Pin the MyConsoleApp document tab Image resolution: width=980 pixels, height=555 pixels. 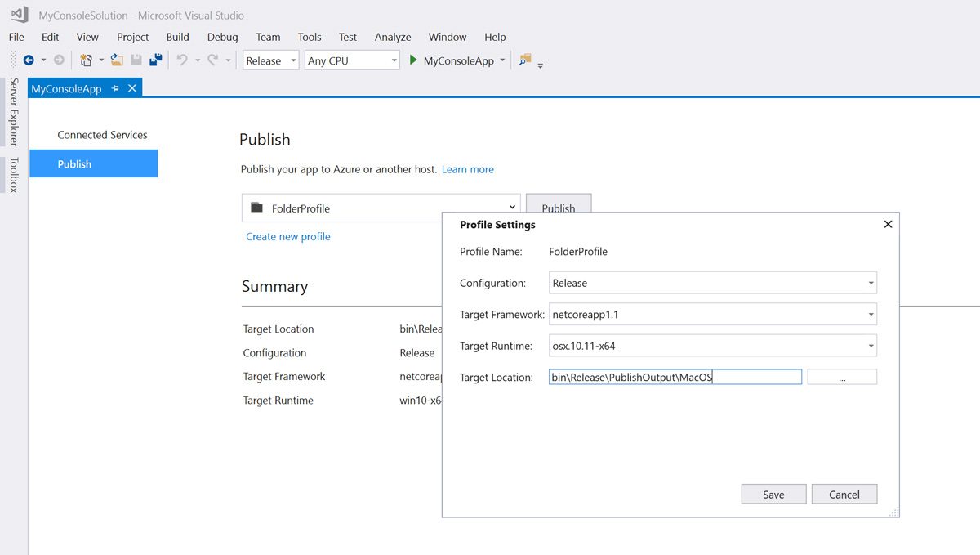click(115, 88)
